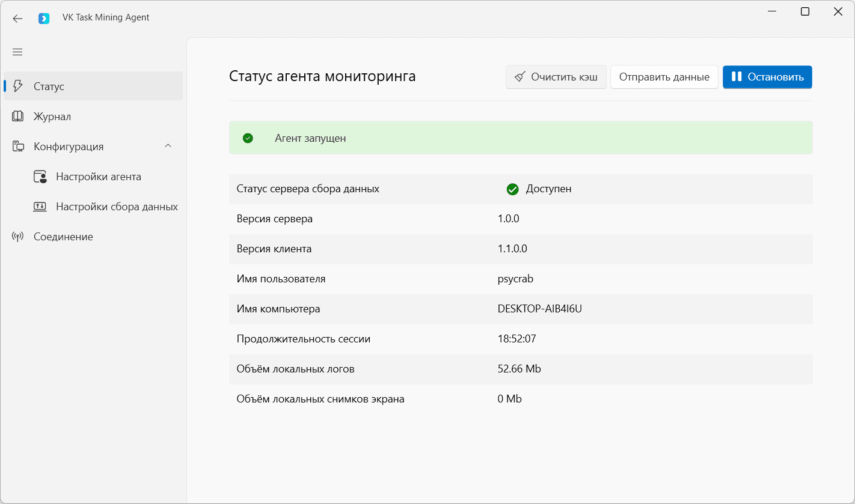Screen dimensions: 855x504
Task: Click local logs size 52.66 Mb
Action: [x=519, y=369]
